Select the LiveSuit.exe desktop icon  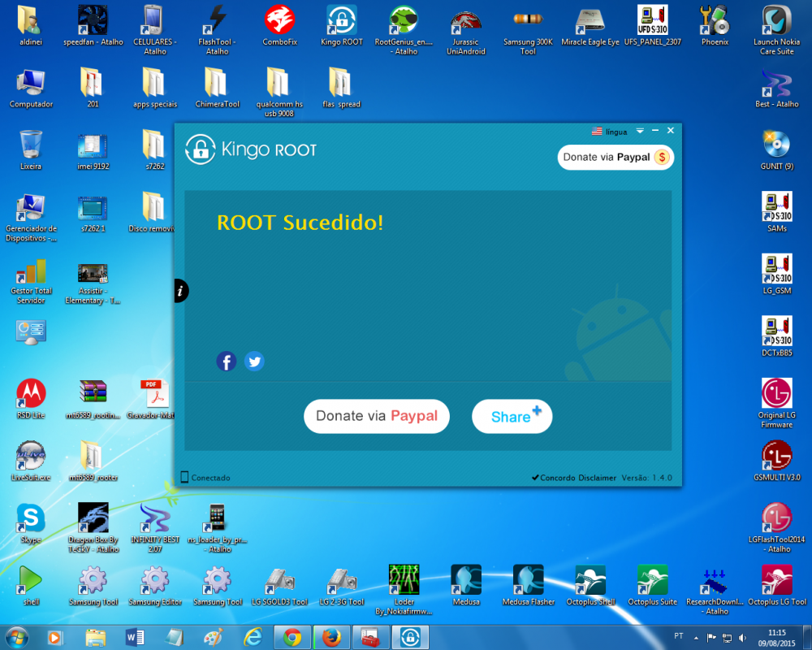coord(31,461)
